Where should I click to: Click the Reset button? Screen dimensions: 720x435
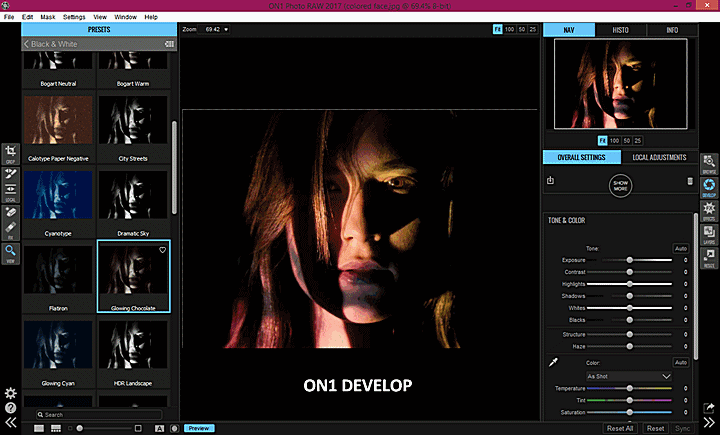(x=655, y=428)
